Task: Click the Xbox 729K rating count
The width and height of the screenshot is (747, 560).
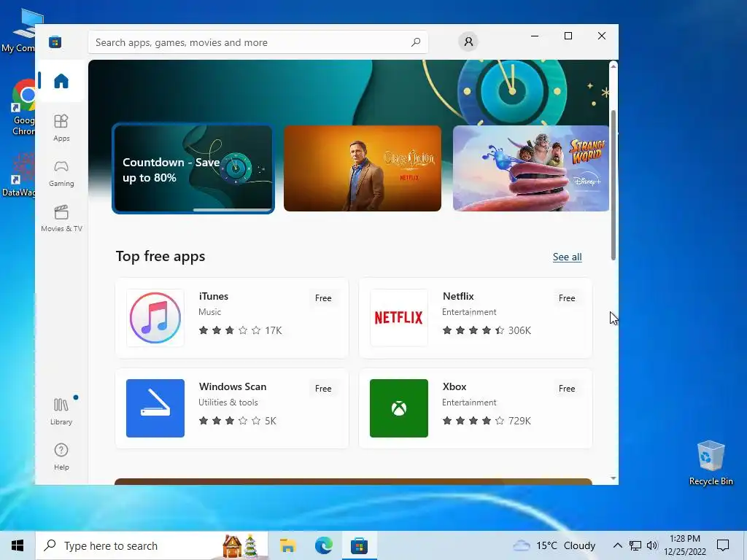Action: (519, 421)
